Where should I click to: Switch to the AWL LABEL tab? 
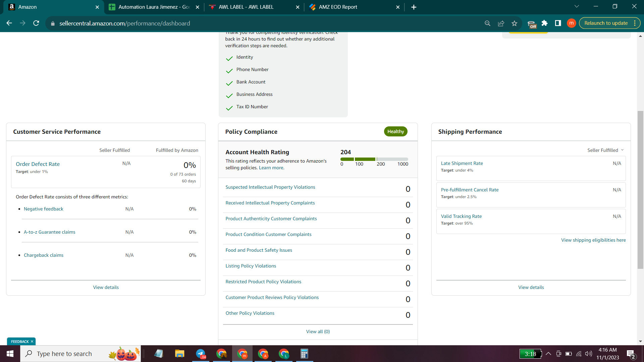pyautogui.click(x=254, y=7)
